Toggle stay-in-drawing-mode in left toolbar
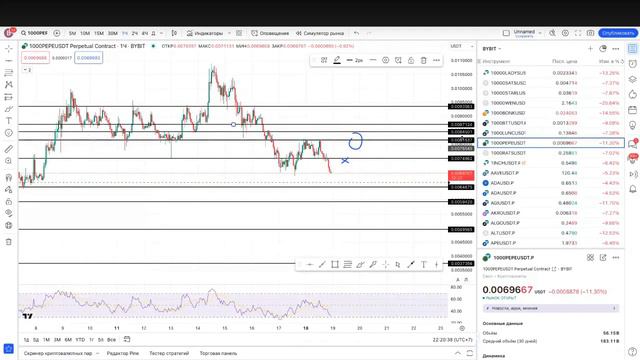The image size is (640, 360). [9, 189]
